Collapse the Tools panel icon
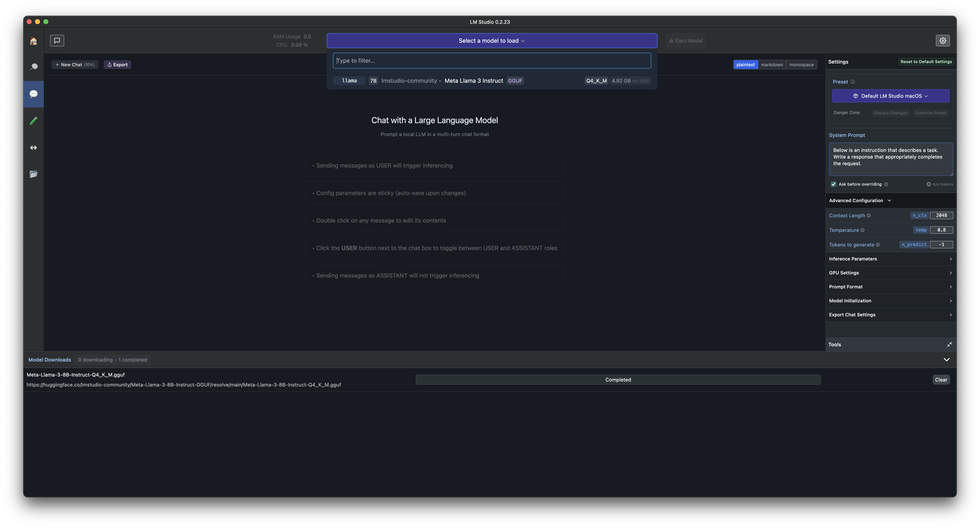Screen dimensions: 980x528 point(949,344)
